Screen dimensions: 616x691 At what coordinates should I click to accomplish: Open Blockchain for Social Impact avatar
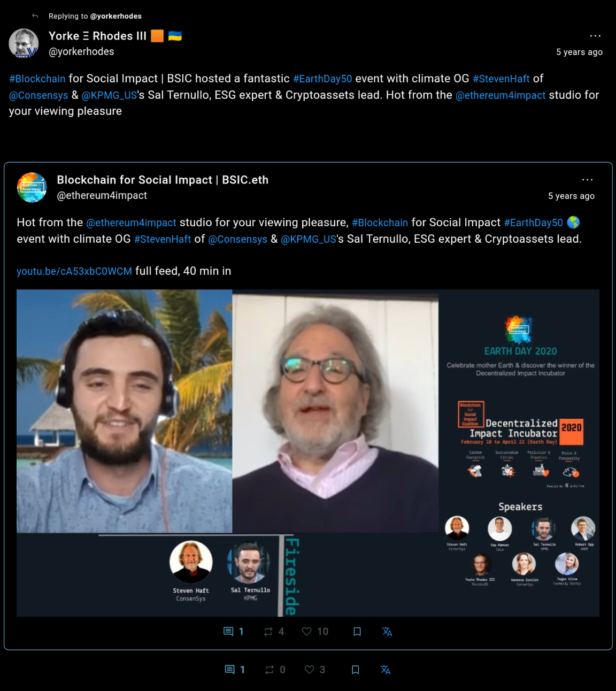(x=32, y=187)
